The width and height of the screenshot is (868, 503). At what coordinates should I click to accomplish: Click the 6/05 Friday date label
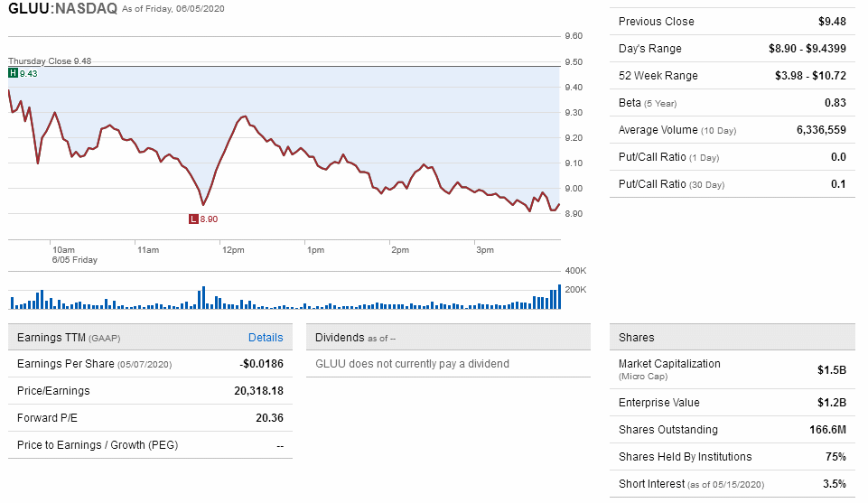[75, 260]
